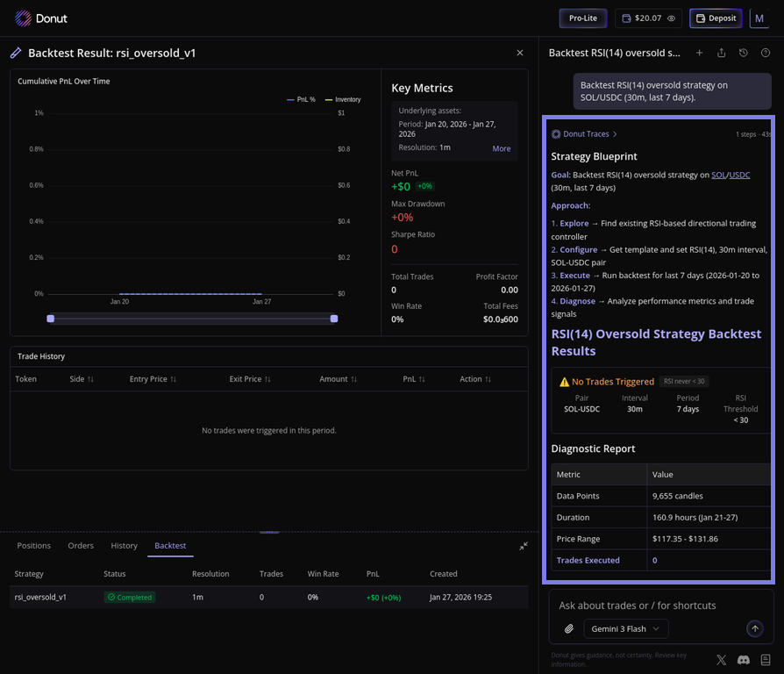
Task: Open help via the question mark icon
Action: coord(762,53)
